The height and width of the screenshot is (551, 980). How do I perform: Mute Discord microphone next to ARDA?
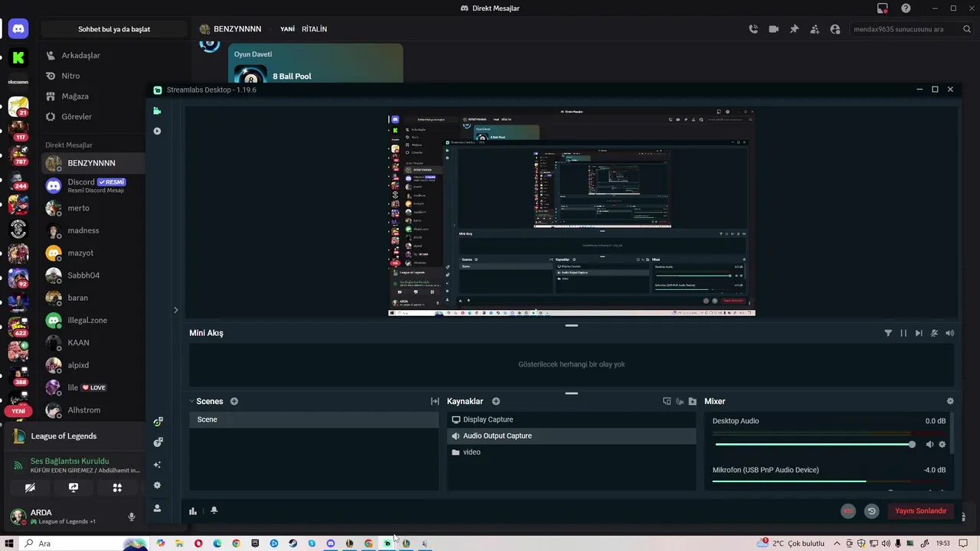[x=132, y=517]
